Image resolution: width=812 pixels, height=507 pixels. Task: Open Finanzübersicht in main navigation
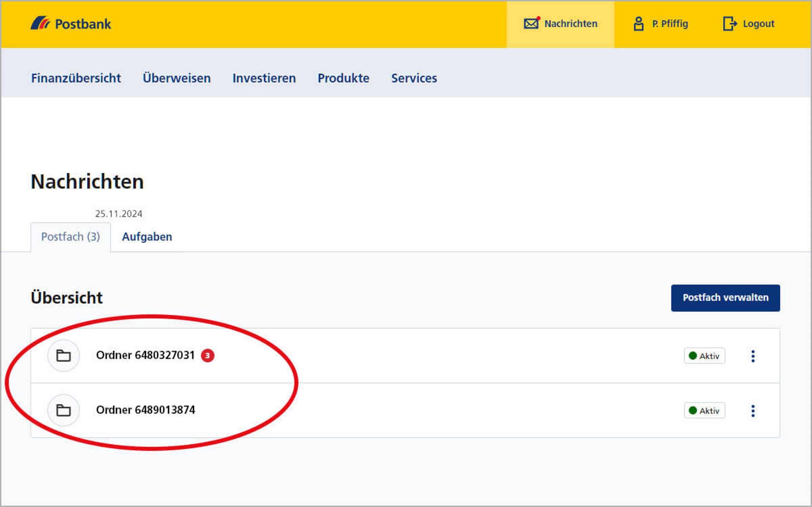click(76, 78)
